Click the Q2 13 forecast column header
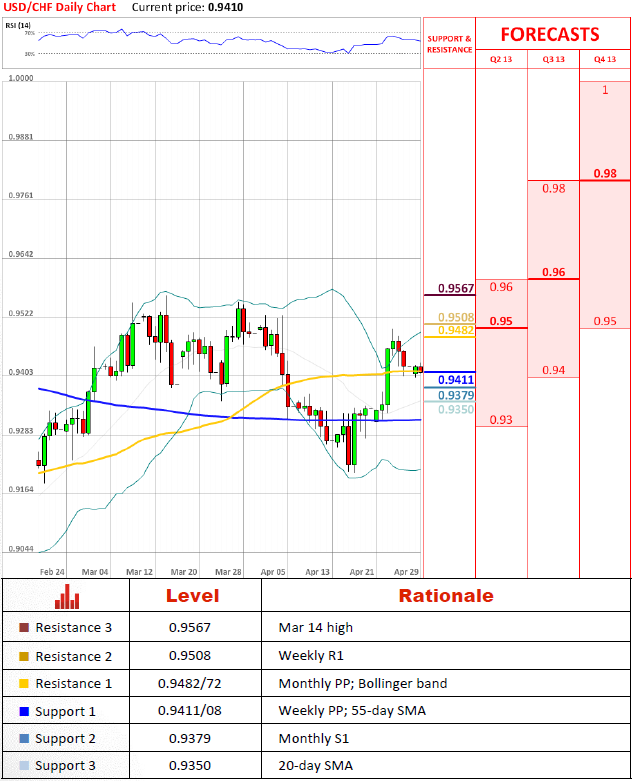 tap(501, 59)
